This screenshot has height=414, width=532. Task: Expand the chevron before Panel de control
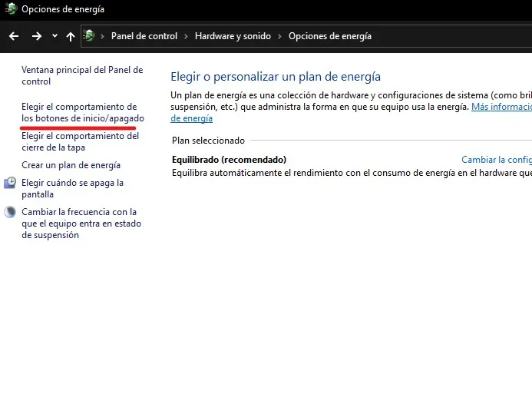[102, 36]
